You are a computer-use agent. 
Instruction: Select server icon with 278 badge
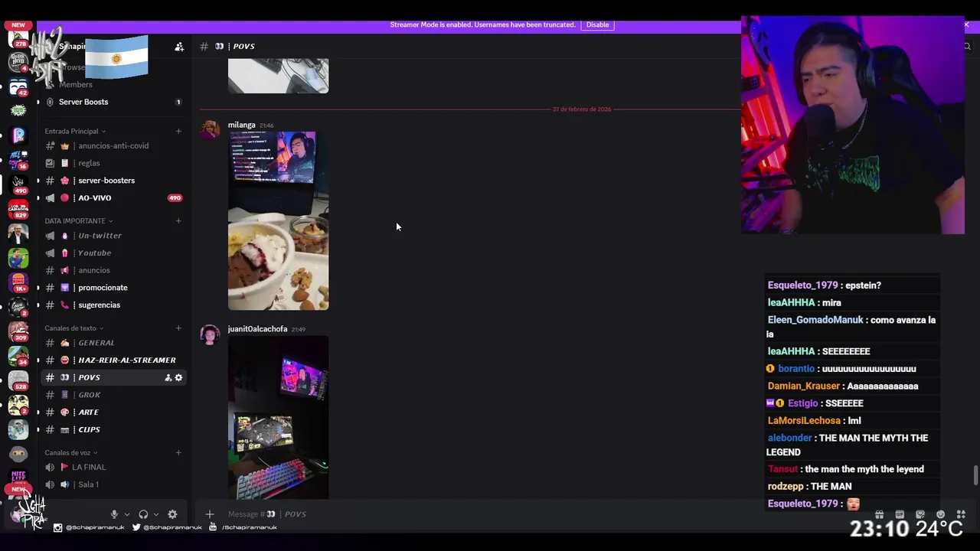pos(18,38)
